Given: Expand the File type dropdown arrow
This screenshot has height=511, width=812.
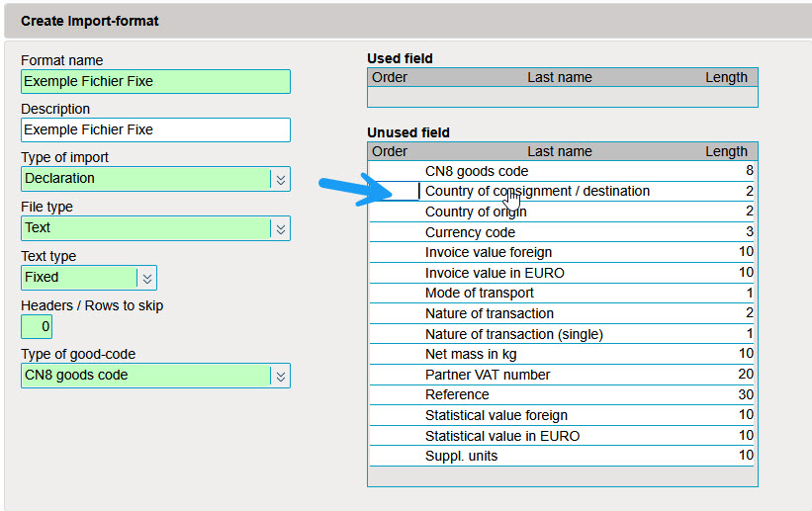Looking at the screenshot, I should click(281, 228).
